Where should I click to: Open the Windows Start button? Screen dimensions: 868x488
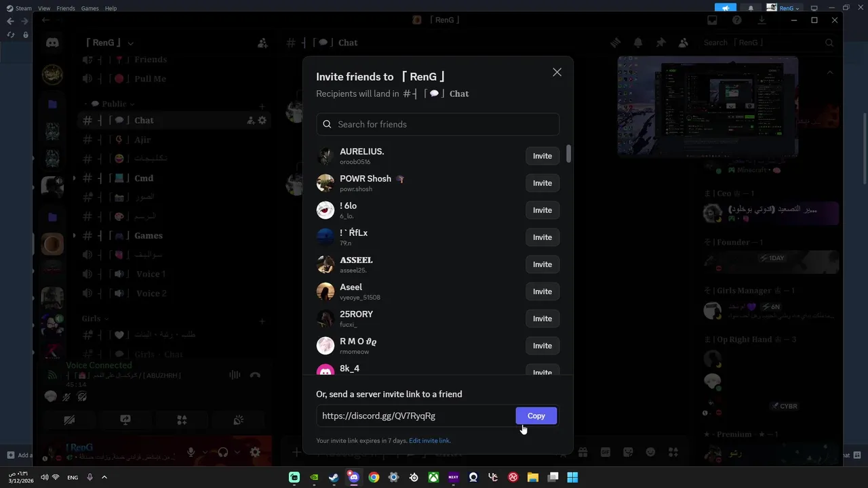[572, 477]
